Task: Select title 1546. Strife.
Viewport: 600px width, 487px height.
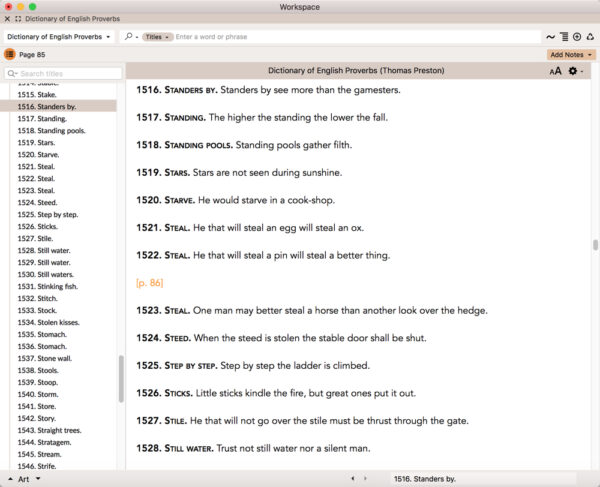Action: pos(37,466)
